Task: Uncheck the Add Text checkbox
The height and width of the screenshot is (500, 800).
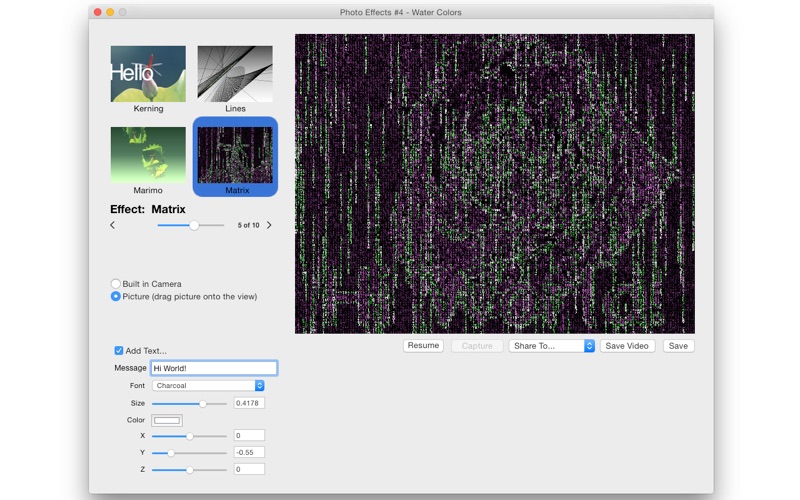Action: (x=119, y=351)
